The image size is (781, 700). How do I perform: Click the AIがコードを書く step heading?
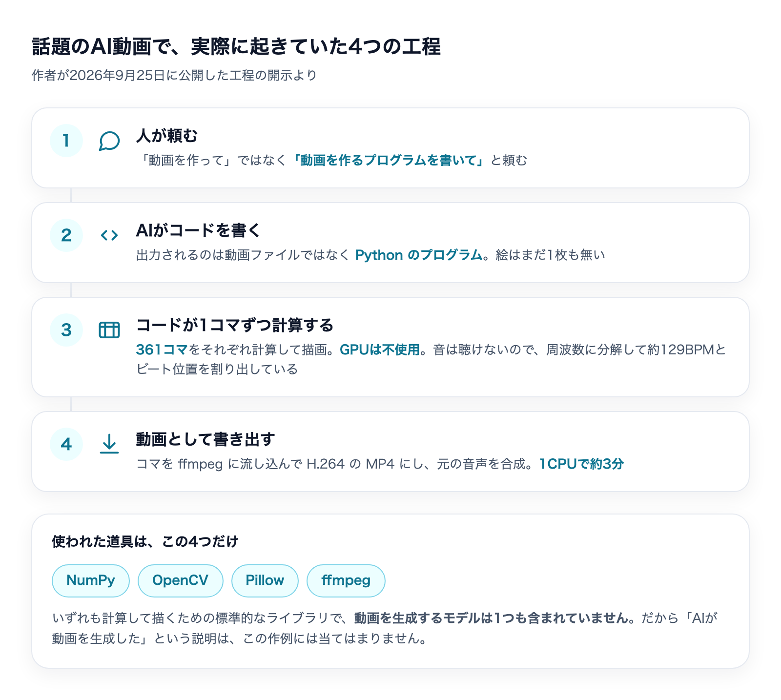[199, 230]
